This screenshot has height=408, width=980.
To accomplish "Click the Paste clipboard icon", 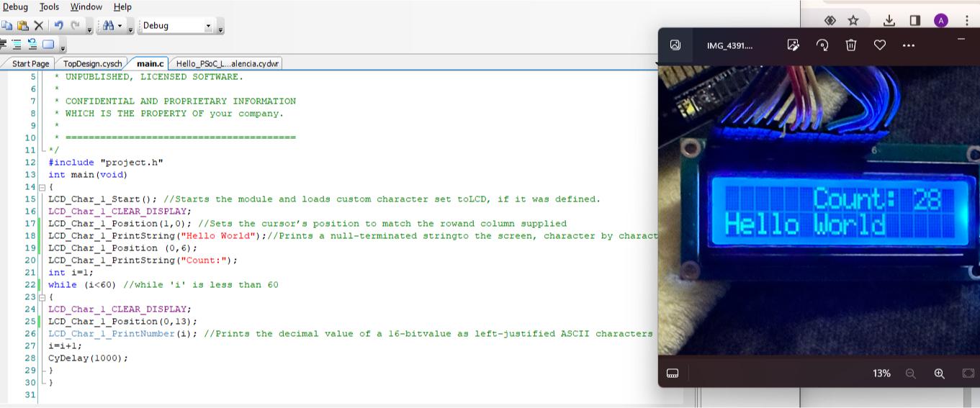I will pos(22,25).
